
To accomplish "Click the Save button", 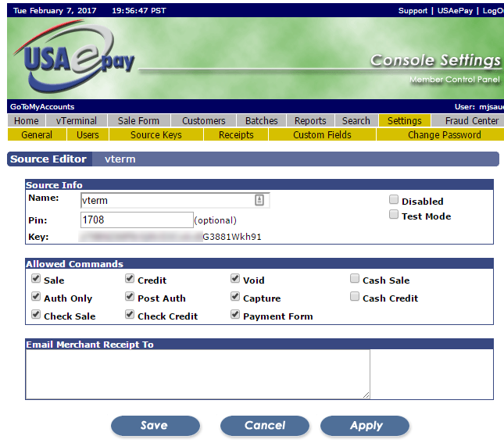I will tap(155, 426).
